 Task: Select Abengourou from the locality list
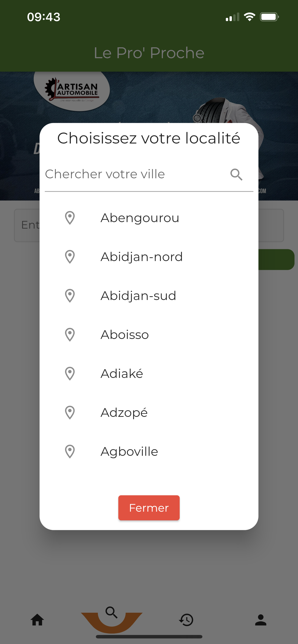[140, 218]
